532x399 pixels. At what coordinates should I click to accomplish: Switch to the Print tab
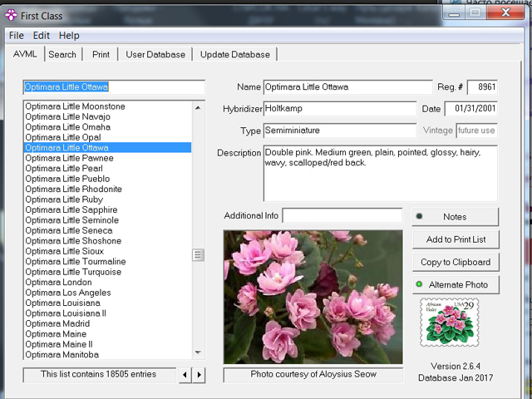101,55
